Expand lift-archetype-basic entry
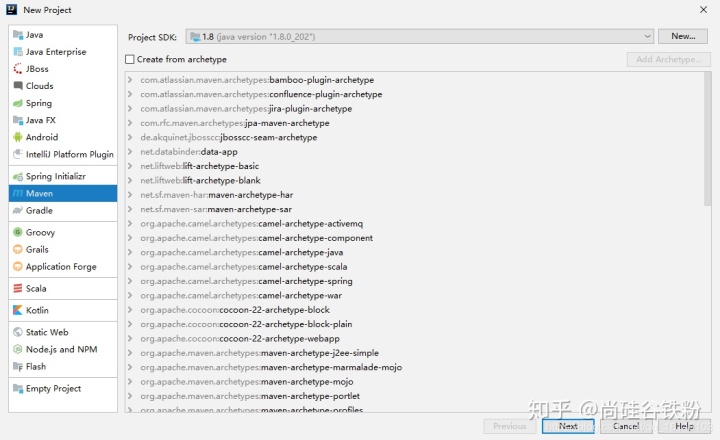Screen dimensions: 720x440 (x=130, y=166)
